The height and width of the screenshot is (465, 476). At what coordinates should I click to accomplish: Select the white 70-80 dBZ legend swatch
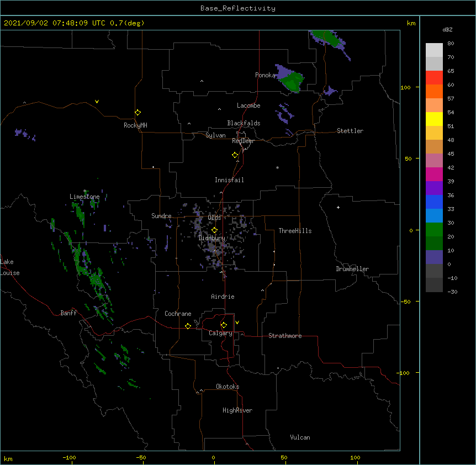point(434,50)
